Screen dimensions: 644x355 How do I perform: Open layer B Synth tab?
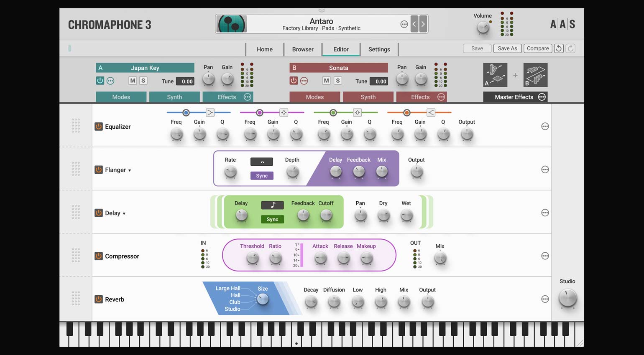(368, 97)
